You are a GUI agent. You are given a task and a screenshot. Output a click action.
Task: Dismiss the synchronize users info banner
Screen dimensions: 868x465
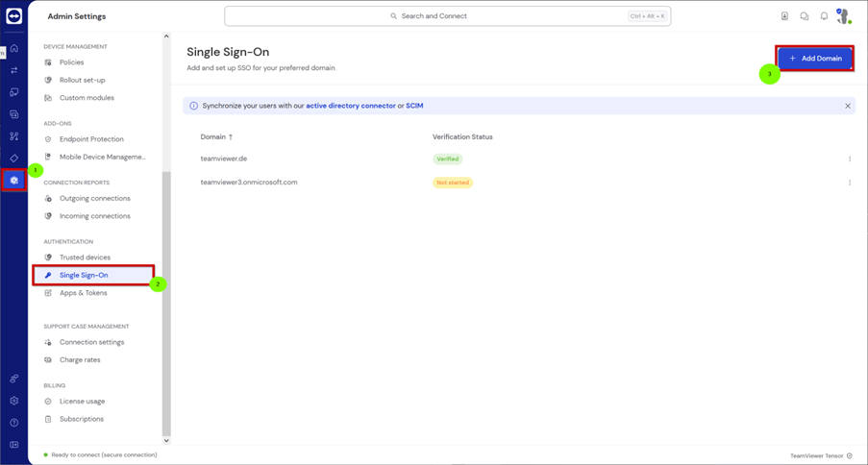[848, 106]
